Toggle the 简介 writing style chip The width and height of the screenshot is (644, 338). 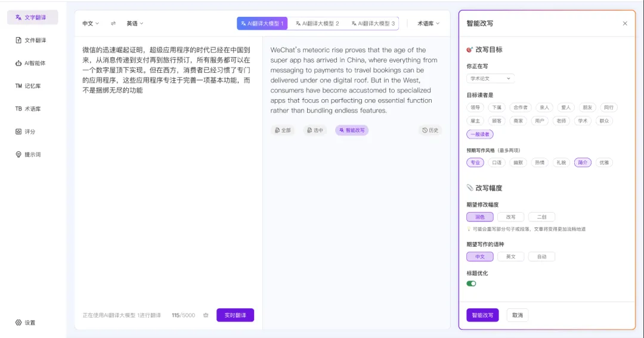[583, 162]
